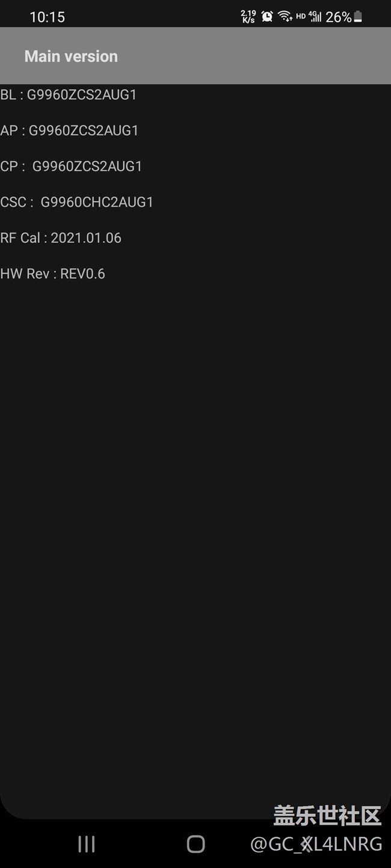The image size is (391, 868).
Task: Tap the home navigation button
Action: pos(195,844)
